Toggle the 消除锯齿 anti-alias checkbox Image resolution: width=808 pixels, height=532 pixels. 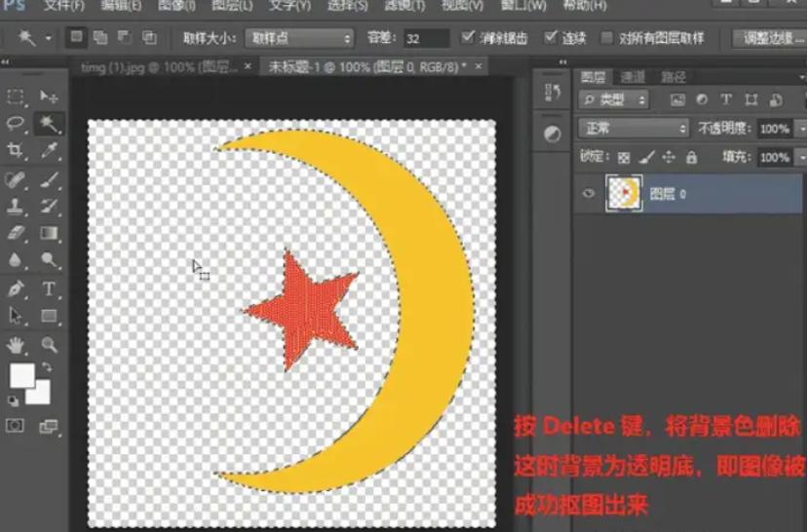tap(468, 38)
